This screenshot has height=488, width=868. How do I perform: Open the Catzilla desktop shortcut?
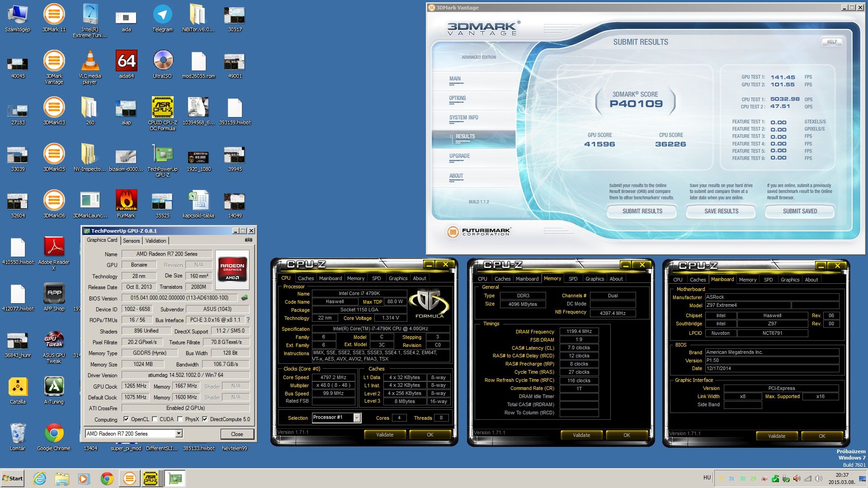point(18,390)
